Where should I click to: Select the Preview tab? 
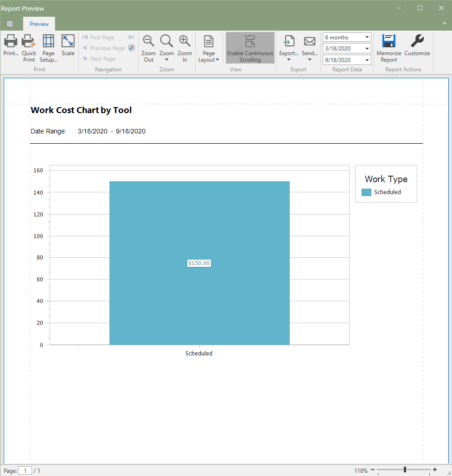(x=39, y=24)
